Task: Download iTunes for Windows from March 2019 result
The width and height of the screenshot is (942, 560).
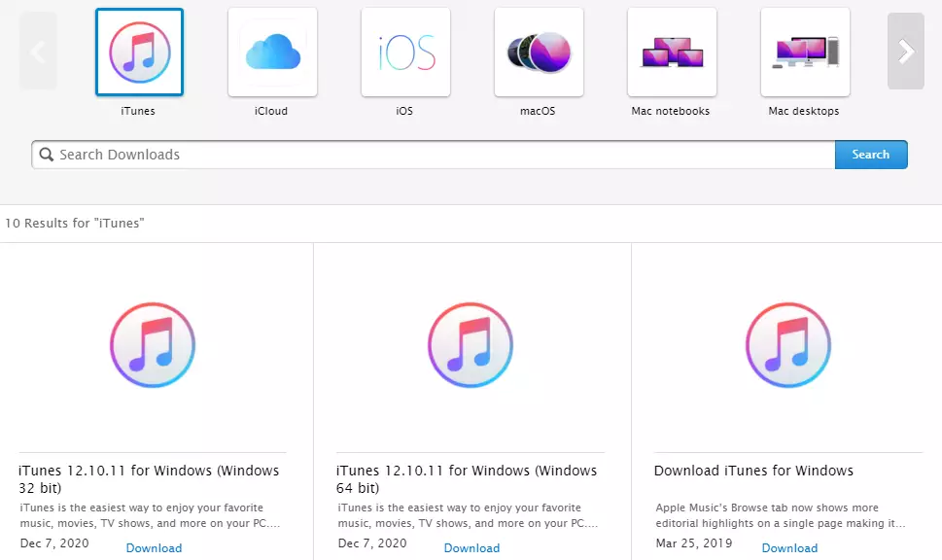Action: (788, 547)
